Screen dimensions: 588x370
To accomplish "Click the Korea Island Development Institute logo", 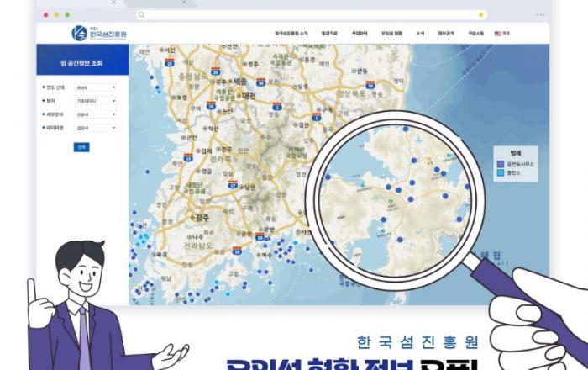I will click(99, 33).
